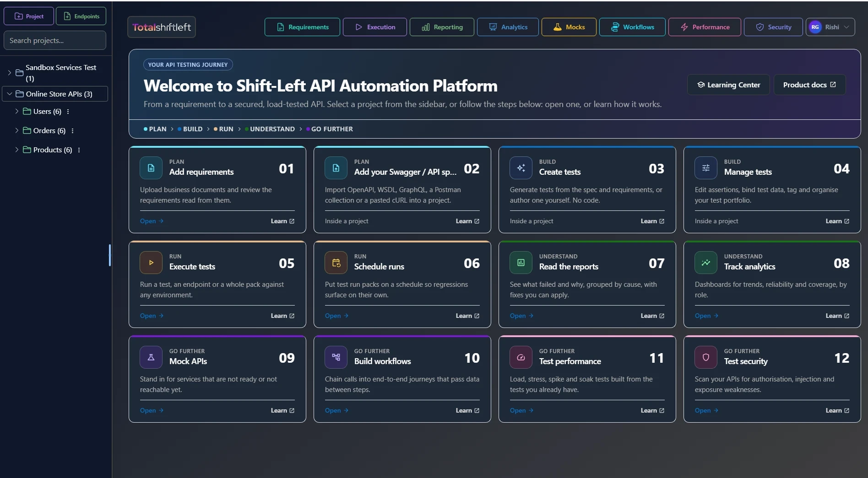Click the Totalshiftleft logo
Screen dimensions: 868x478
click(162, 27)
